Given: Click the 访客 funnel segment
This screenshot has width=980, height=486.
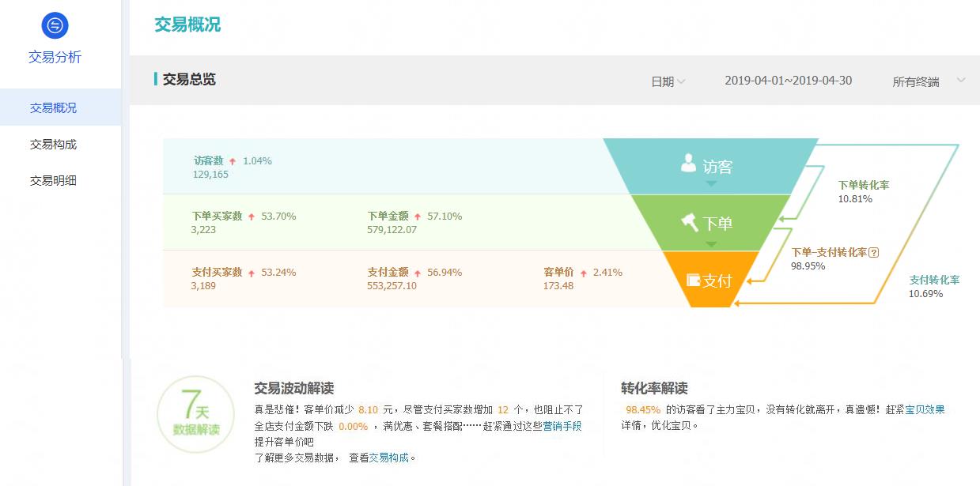Looking at the screenshot, I should tap(710, 166).
